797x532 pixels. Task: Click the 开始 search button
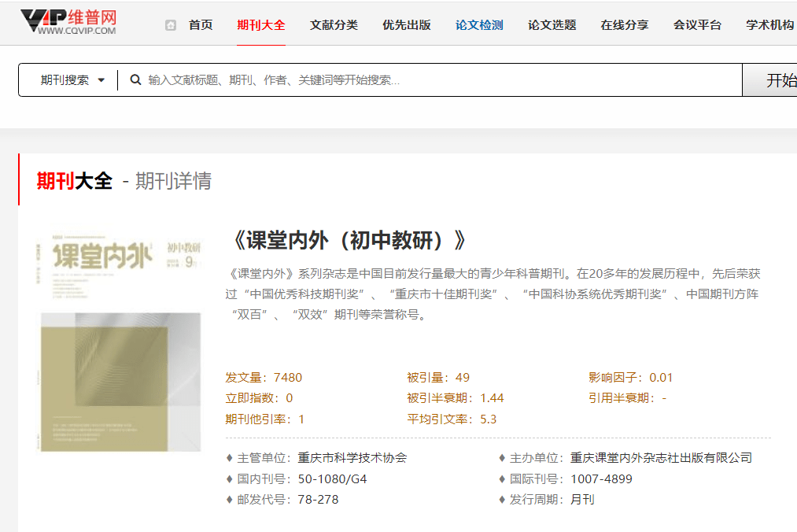(770, 79)
